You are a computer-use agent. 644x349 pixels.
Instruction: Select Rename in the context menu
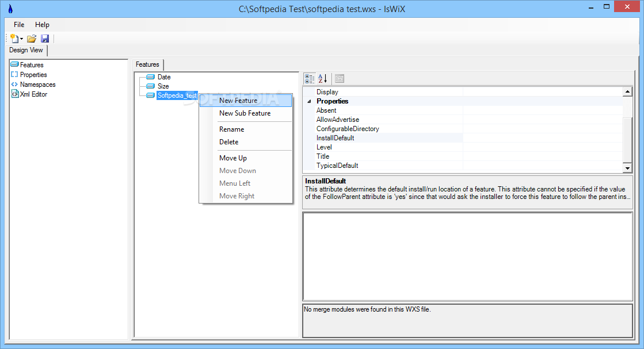click(x=246, y=129)
